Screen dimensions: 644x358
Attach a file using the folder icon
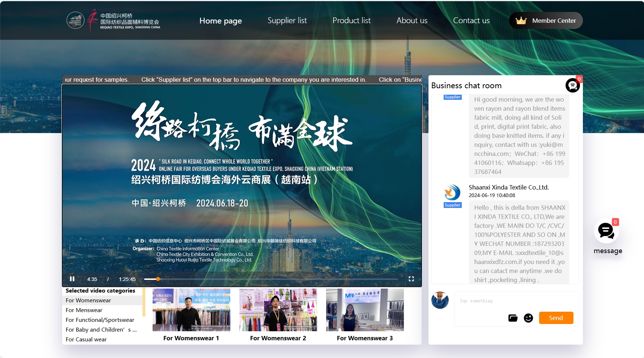pos(513,318)
